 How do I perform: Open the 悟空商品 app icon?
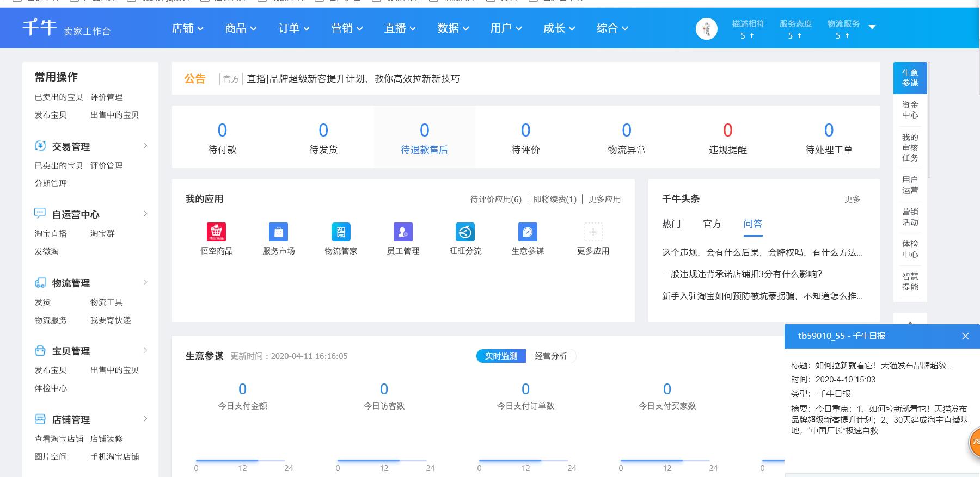coord(217,232)
